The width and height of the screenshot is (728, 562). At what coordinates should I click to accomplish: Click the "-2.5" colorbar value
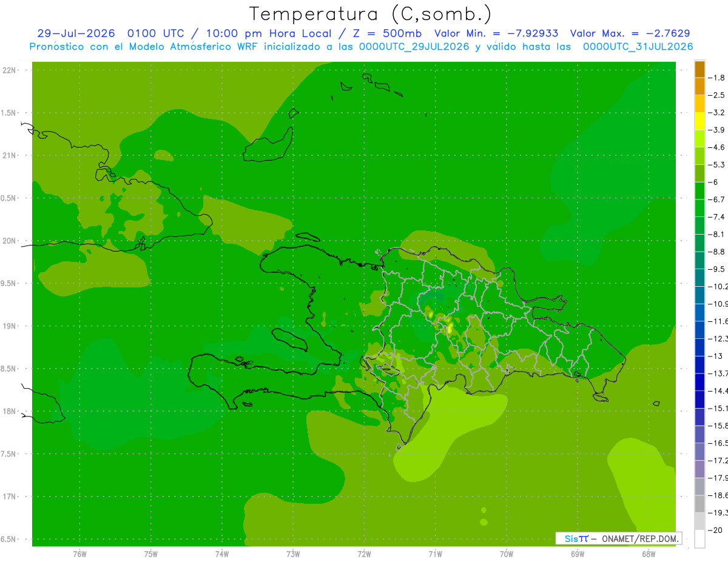point(716,95)
